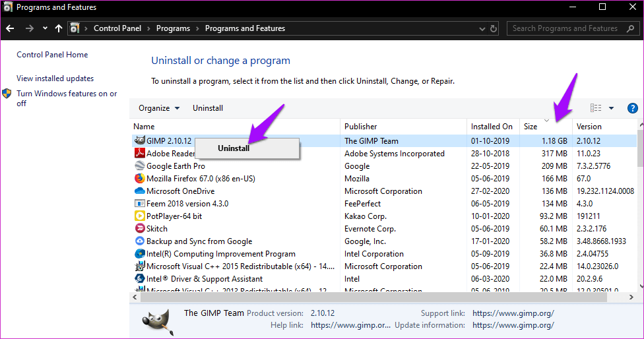The height and width of the screenshot is (339, 644).
Task: Select the Feem 2018 icon
Action: [x=140, y=204]
